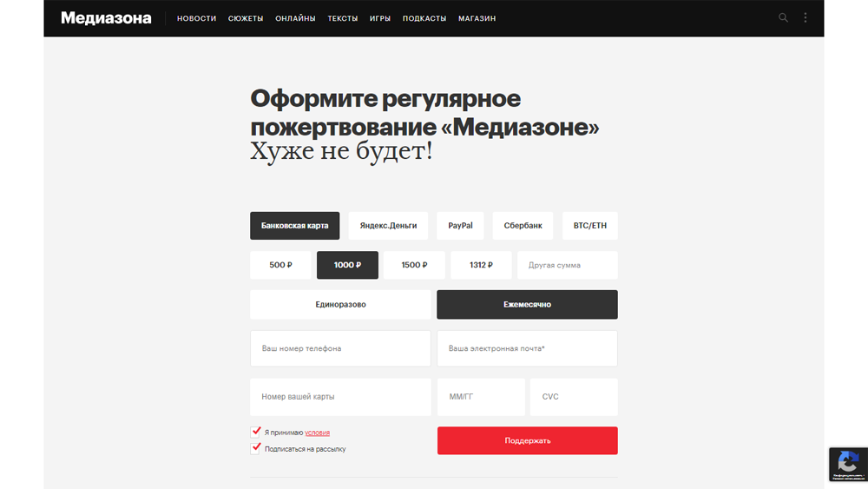Choose Сбербанк payment method
Viewport: 868px width, 489px height.
[523, 226]
